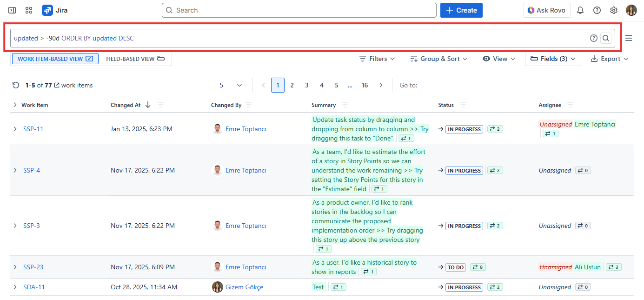This screenshot has width=644, height=300.
Task: Click the JQL syntax help icon
Action: (x=593, y=38)
